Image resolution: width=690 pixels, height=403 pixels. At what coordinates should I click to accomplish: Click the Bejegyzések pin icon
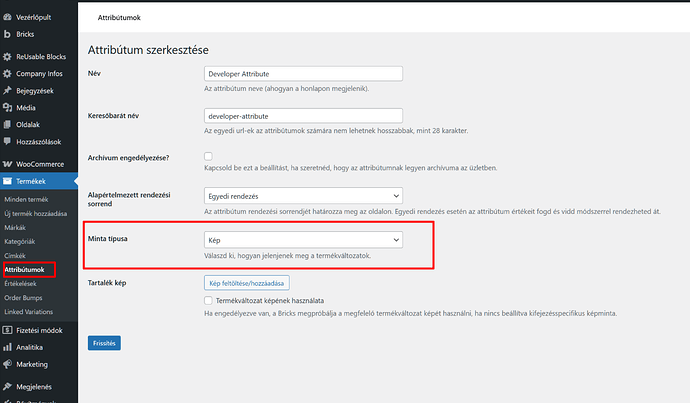(x=7, y=91)
